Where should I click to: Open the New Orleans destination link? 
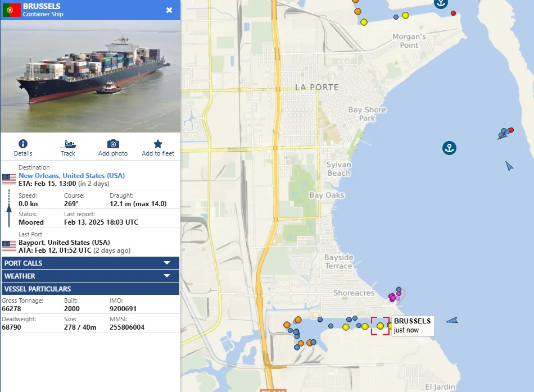tap(71, 176)
